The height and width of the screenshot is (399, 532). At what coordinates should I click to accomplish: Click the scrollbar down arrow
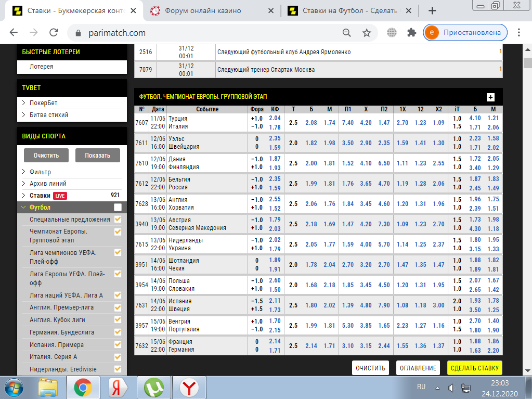(x=528, y=370)
